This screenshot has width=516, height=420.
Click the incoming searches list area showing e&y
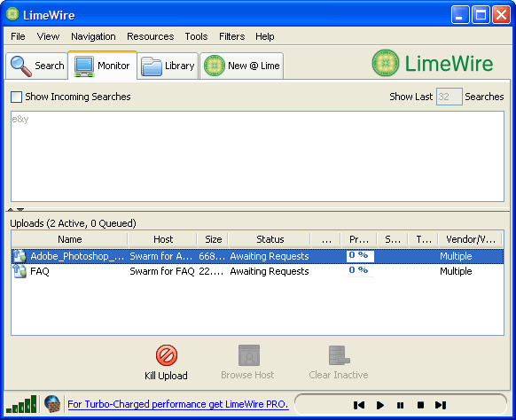257,156
